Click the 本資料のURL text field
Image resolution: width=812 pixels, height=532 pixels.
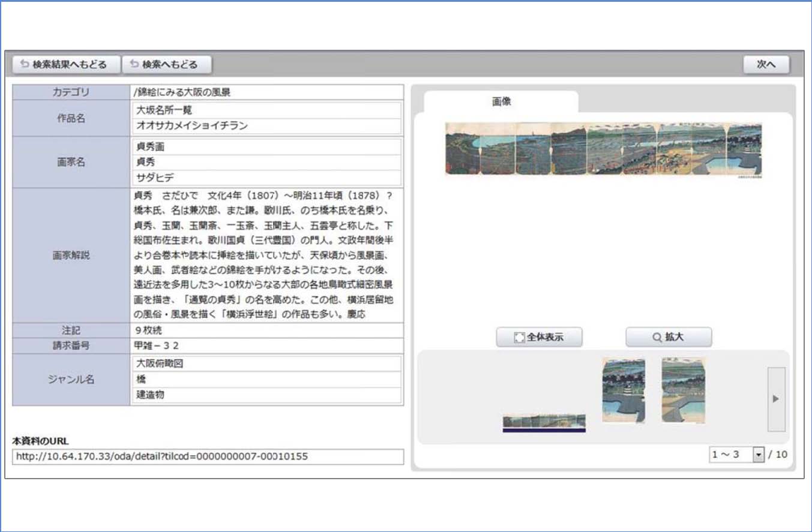click(208, 456)
